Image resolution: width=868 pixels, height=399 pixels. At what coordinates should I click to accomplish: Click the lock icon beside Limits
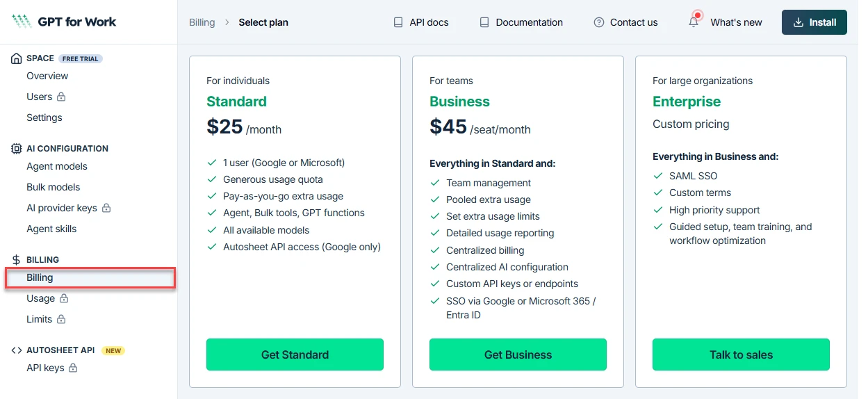(x=61, y=319)
